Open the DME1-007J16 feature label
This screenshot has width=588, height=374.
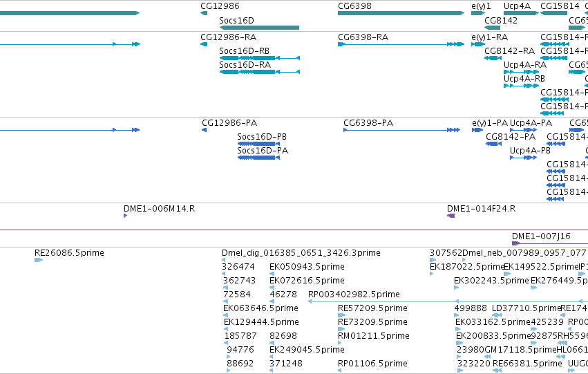click(541, 236)
